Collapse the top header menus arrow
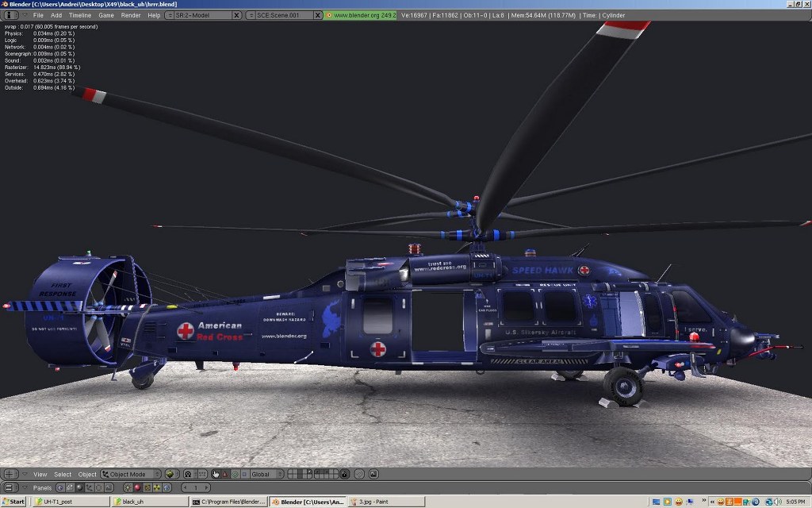The width and height of the screenshot is (812, 508). coord(25,15)
